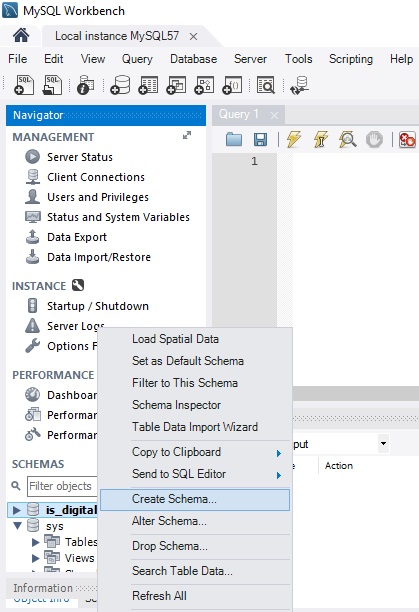The height and width of the screenshot is (612, 419).
Task: Open the View menu
Action: click(93, 59)
